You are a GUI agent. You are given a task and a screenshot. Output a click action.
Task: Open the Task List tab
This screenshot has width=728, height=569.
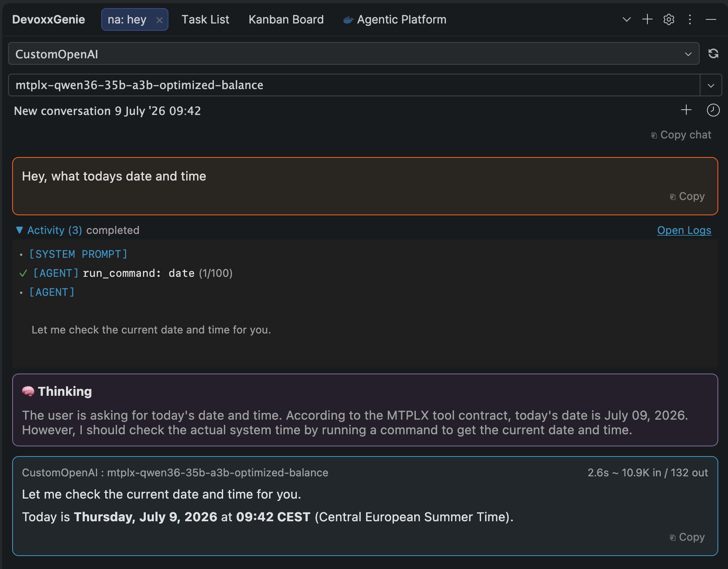[205, 19]
